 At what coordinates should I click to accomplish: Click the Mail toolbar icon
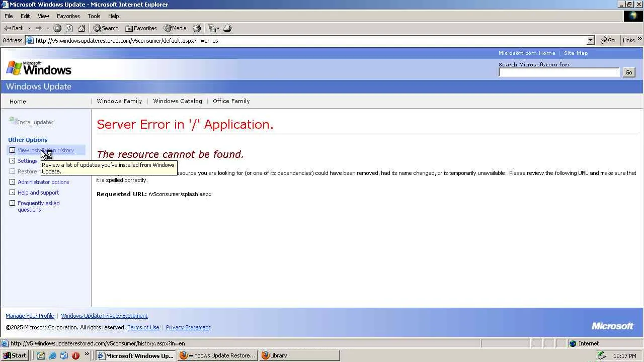pyautogui.click(x=211, y=28)
